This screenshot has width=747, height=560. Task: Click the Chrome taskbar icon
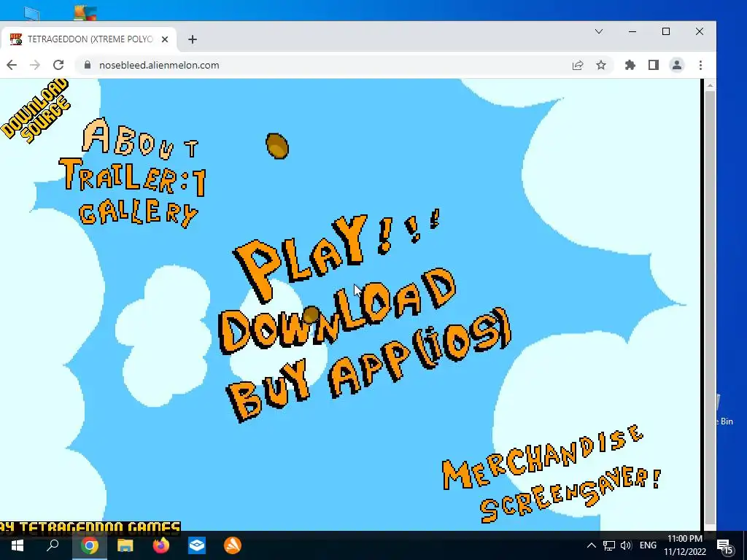point(89,545)
